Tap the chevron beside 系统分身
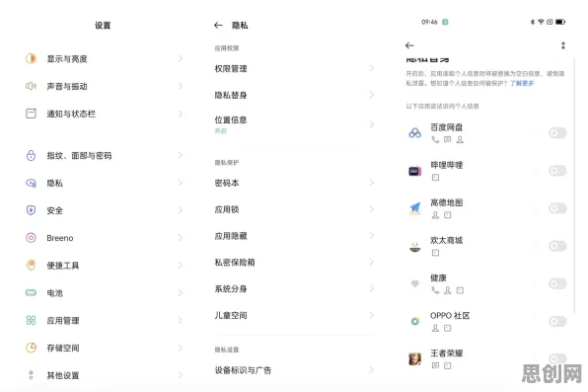The image size is (588, 392). coord(371,288)
